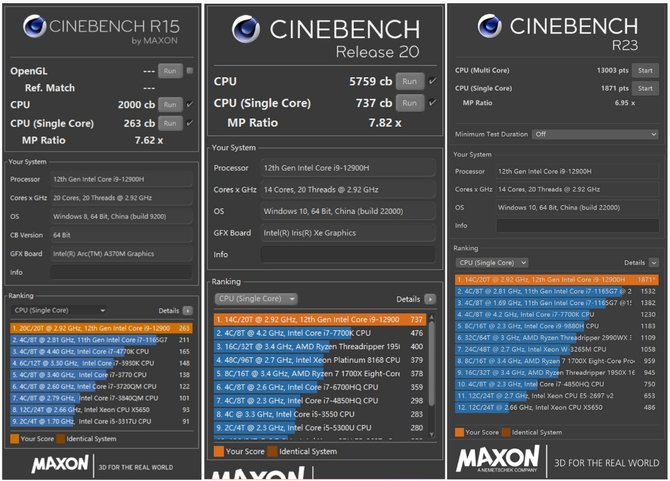Select R20 ranking row i5-5300U CPU
The height and width of the screenshot is (481, 670).
pos(320,428)
